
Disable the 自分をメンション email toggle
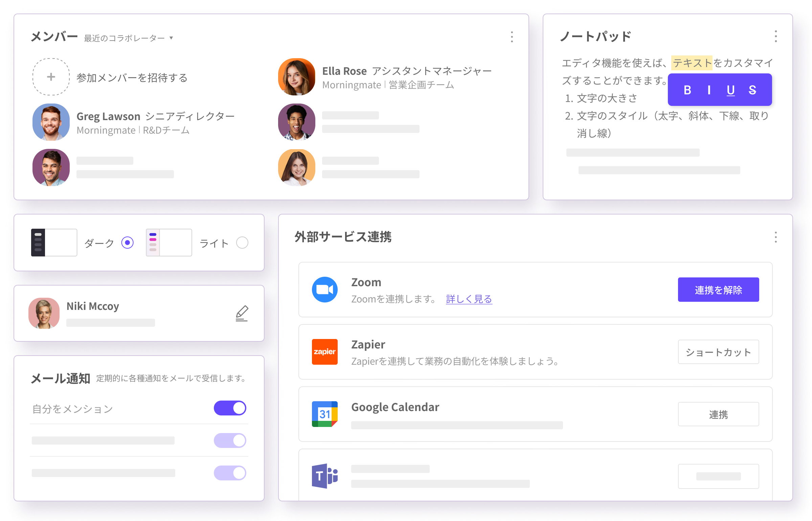tap(230, 408)
